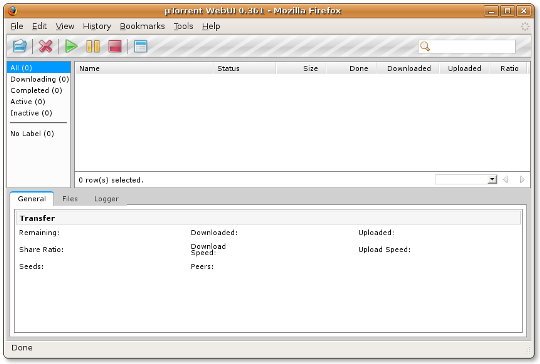540x364 pixels.
Task: Sort by the Status column header
Action: (245, 68)
